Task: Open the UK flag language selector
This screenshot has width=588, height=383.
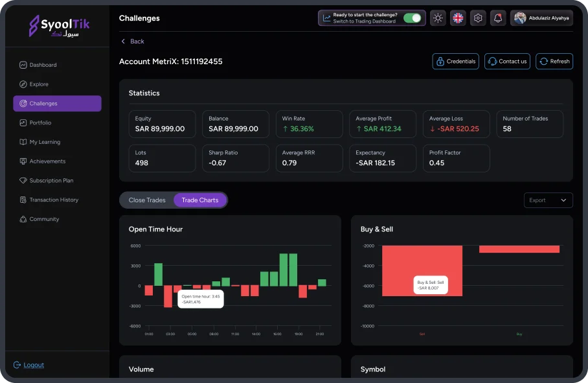Action: pos(458,18)
